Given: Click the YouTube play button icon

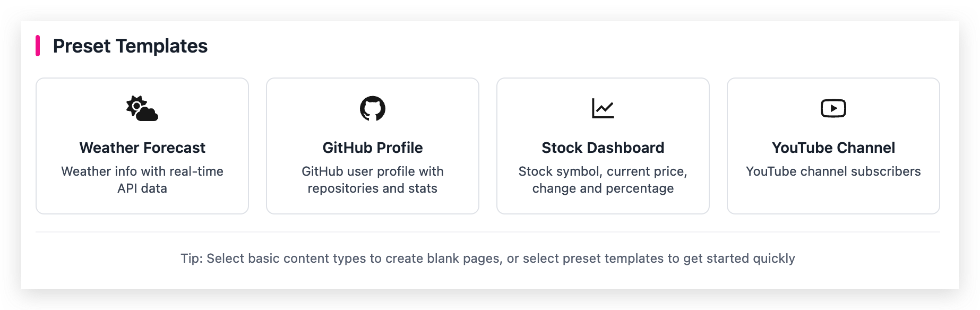Looking at the screenshot, I should pyautogui.click(x=833, y=108).
